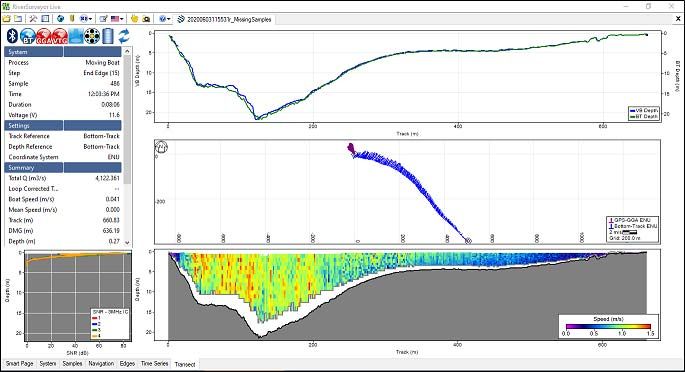Switch to the Smart Page tab
This screenshot has width=685, height=372.
(19, 363)
